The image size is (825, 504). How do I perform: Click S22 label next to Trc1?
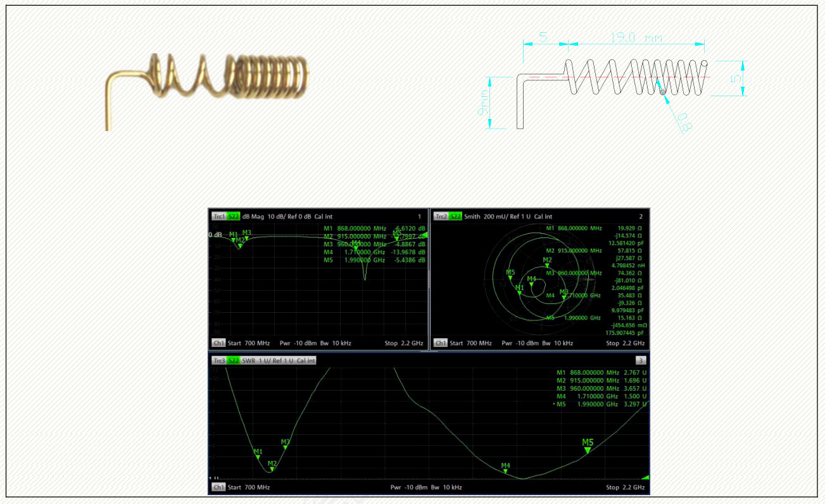(234, 217)
